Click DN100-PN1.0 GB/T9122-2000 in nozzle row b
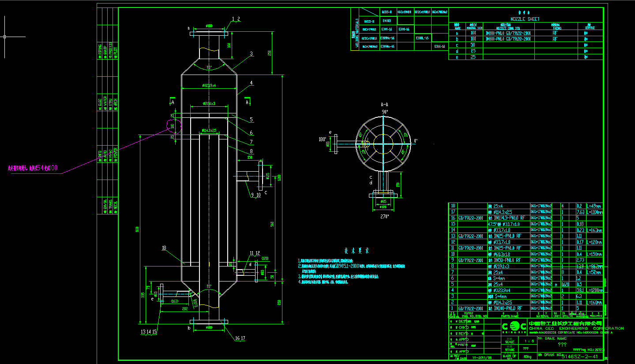Screen dimensions: 635x364 pos(508,39)
